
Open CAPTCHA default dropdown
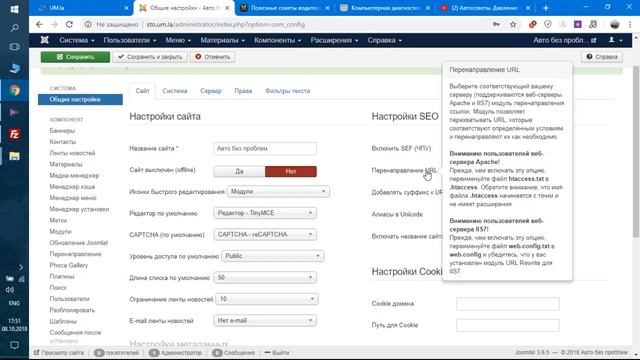click(x=264, y=235)
